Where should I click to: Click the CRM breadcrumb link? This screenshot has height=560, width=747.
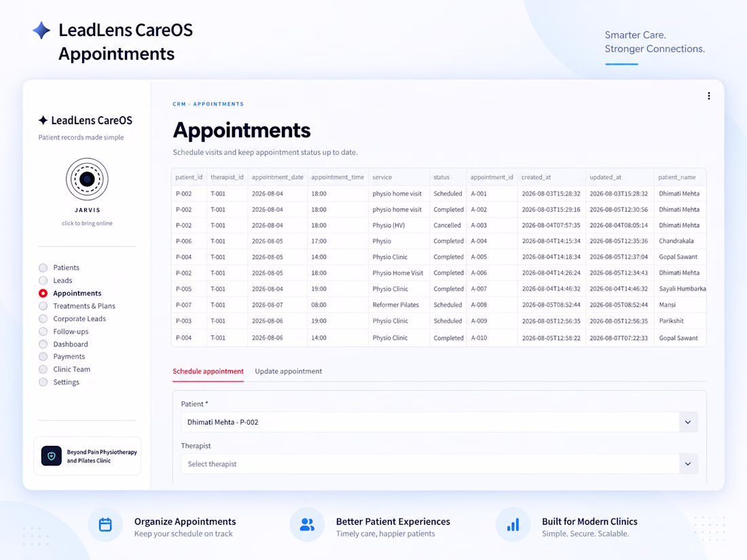(x=179, y=104)
